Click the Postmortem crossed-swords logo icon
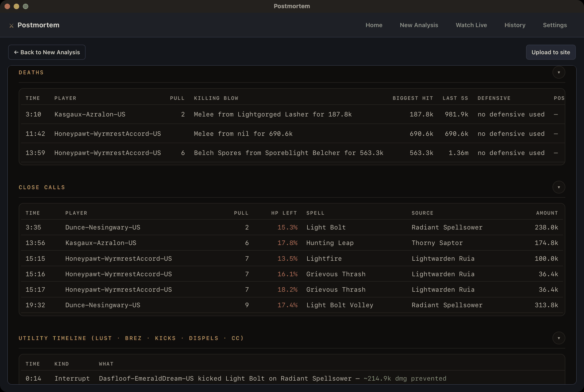 click(x=11, y=26)
